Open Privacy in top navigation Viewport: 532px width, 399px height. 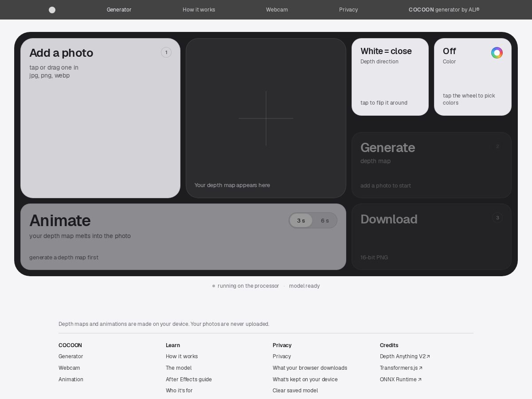[x=348, y=10]
